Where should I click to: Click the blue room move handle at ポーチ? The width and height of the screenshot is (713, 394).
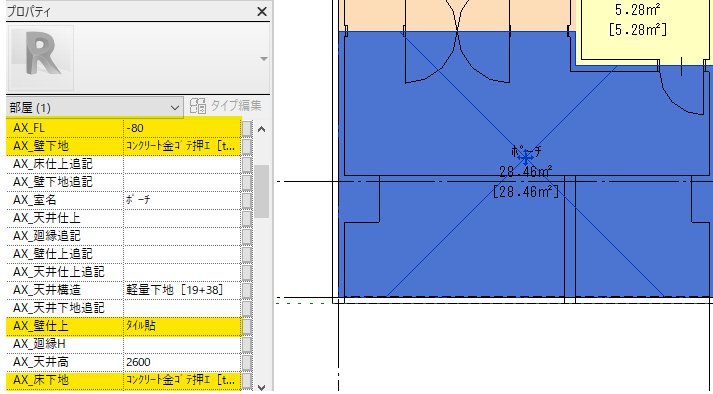(526, 158)
